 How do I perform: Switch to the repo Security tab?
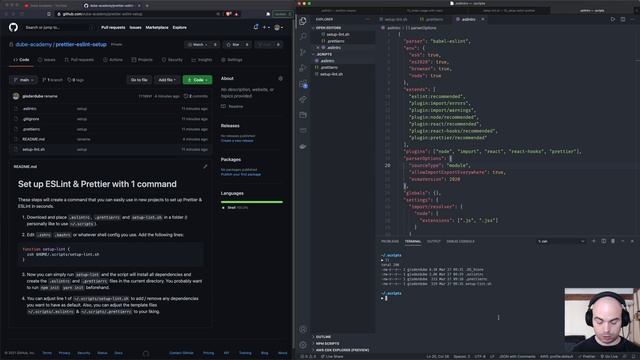(x=172, y=60)
